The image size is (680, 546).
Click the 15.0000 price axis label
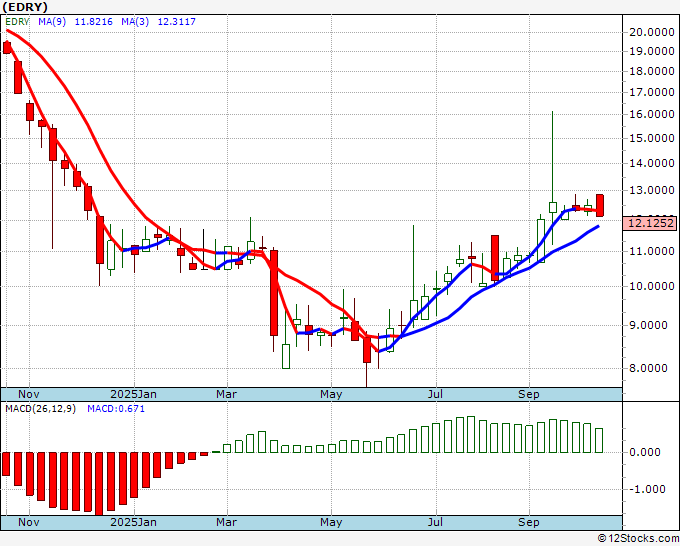(651, 138)
